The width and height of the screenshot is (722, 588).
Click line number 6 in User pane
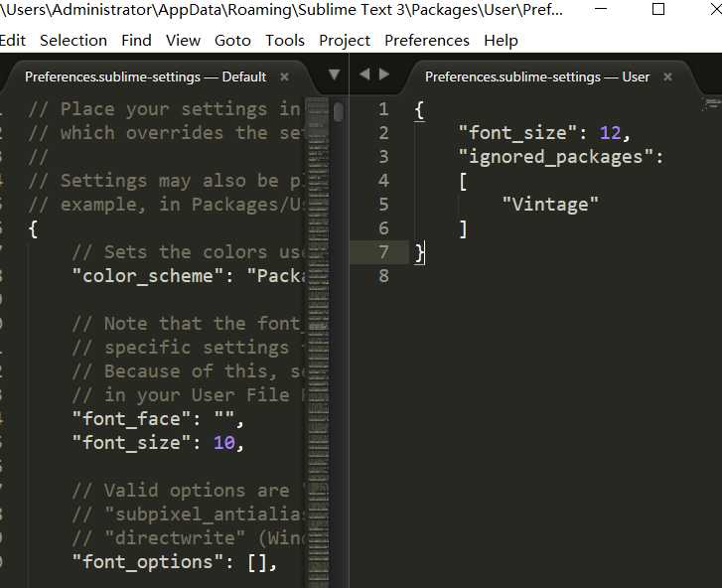pyautogui.click(x=383, y=228)
